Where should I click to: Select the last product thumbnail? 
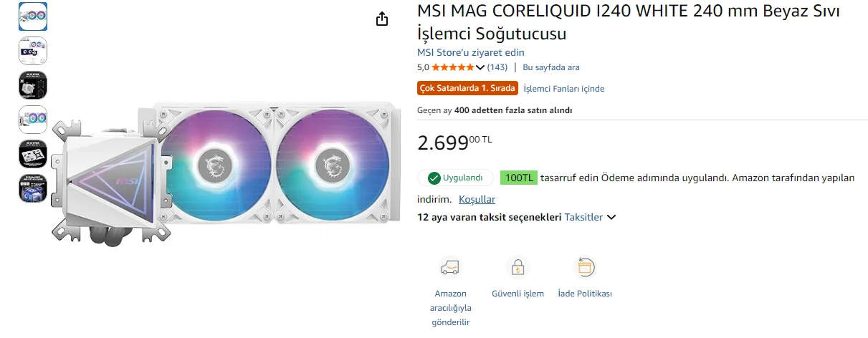(x=32, y=188)
